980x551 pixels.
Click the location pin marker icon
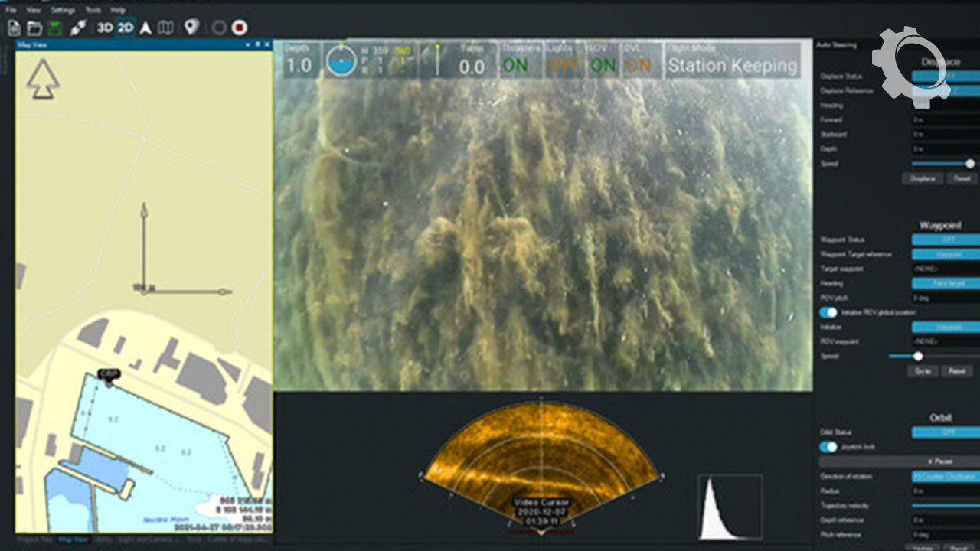tap(191, 28)
